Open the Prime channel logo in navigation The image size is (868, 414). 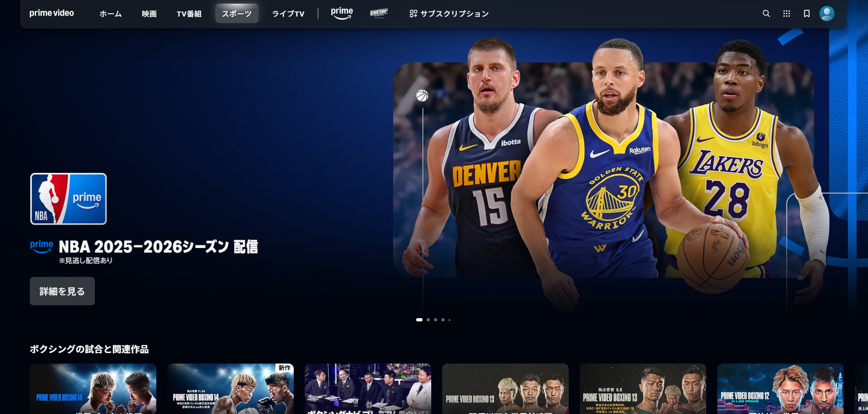pos(342,13)
